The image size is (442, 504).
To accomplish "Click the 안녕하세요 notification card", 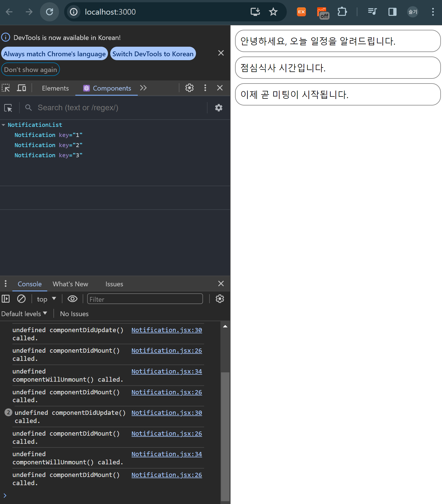I will point(338,41).
